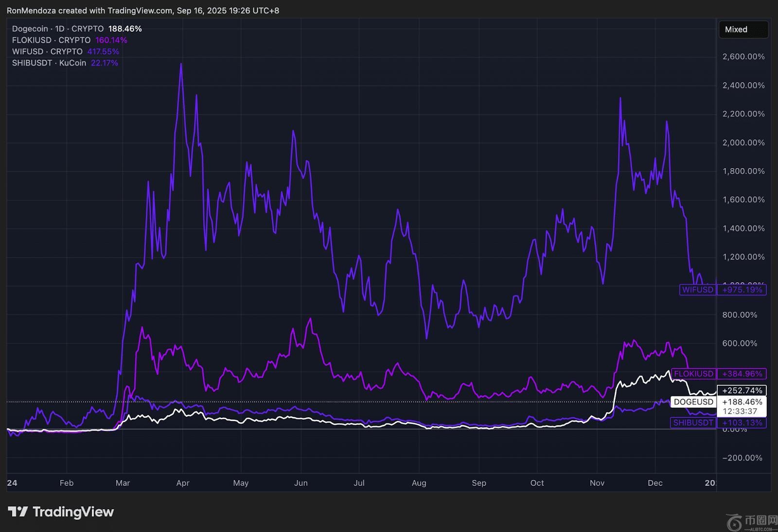Click the coin watermark logo in the corner
This screenshot has width=778, height=532.
tap(735, 522)
